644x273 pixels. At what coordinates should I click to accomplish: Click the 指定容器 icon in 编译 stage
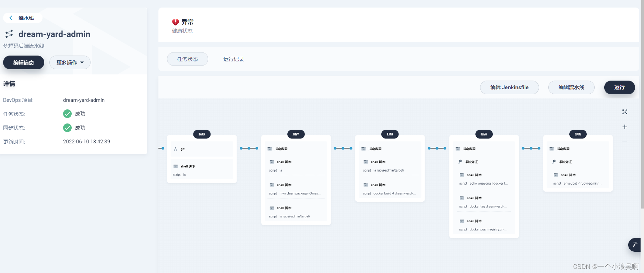270,149
